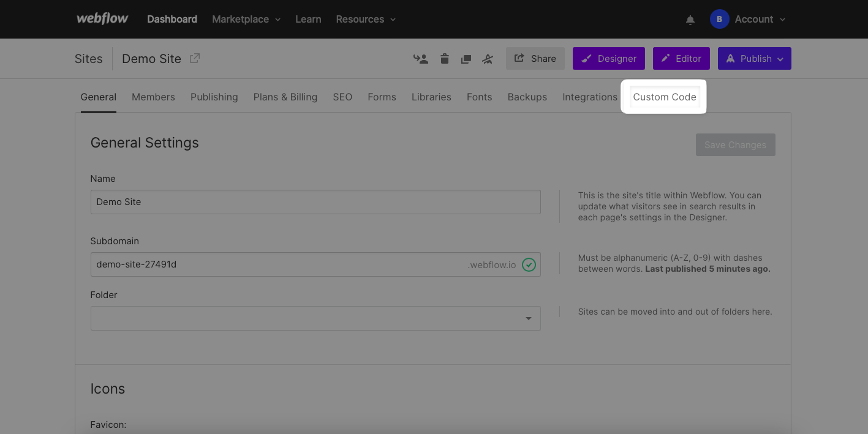Click the Icons section heading
The height and width of the screenshot is (434, 868).
click(108, 389)
